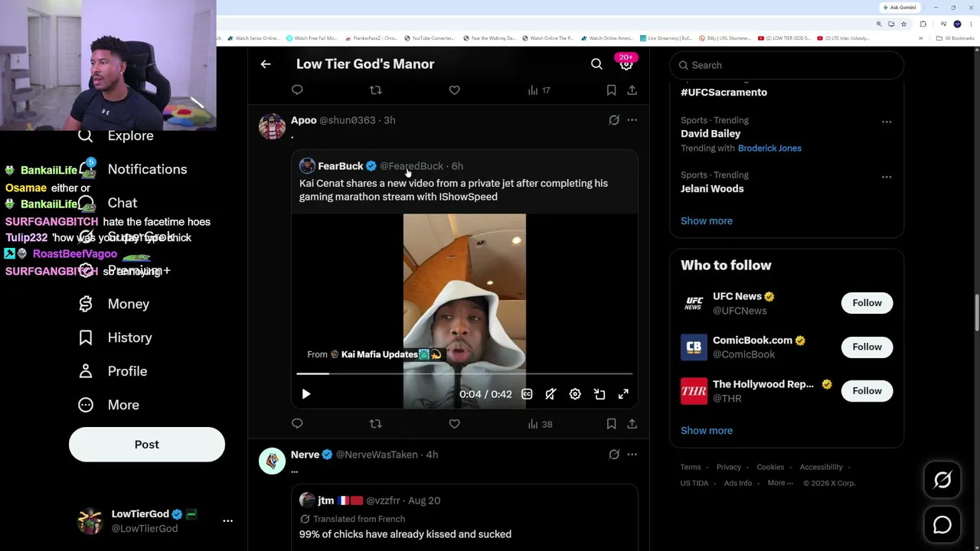The width and height of the screenshot is (980, 551).
Task: Play the Kai Cenat private jet video
Action: [x=305, y=394]
